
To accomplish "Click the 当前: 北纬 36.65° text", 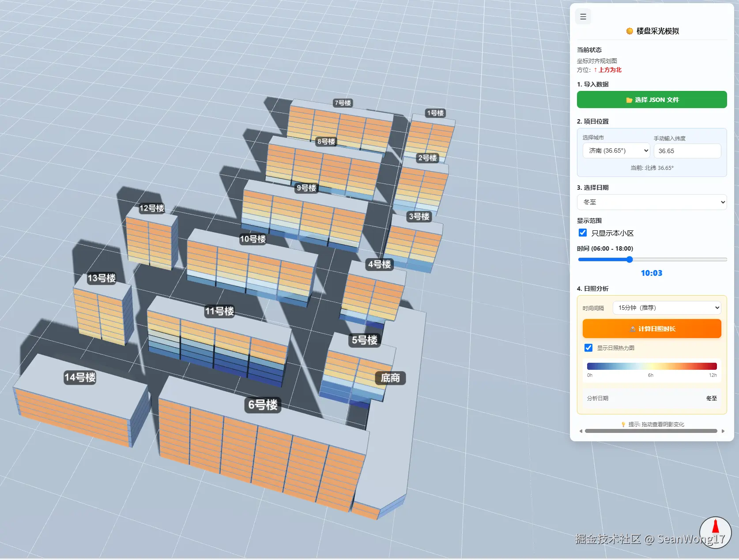I will [652, 168].
